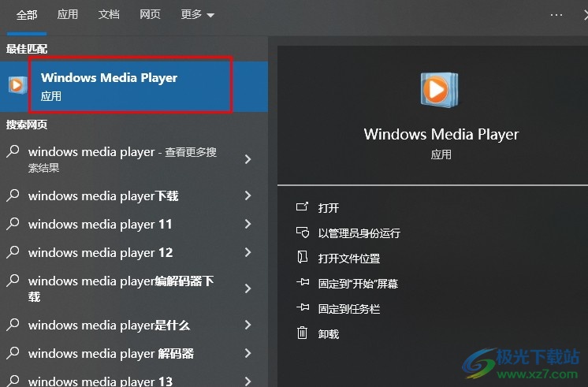The image size is (588, 387).
Task: Click search icon beside windows media player 12
Action: point(13,252)
